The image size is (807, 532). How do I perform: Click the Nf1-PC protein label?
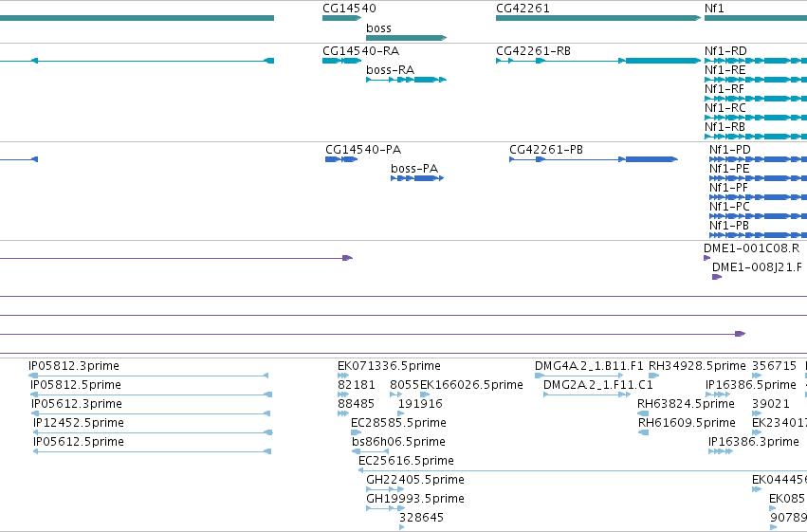[730, 207]
